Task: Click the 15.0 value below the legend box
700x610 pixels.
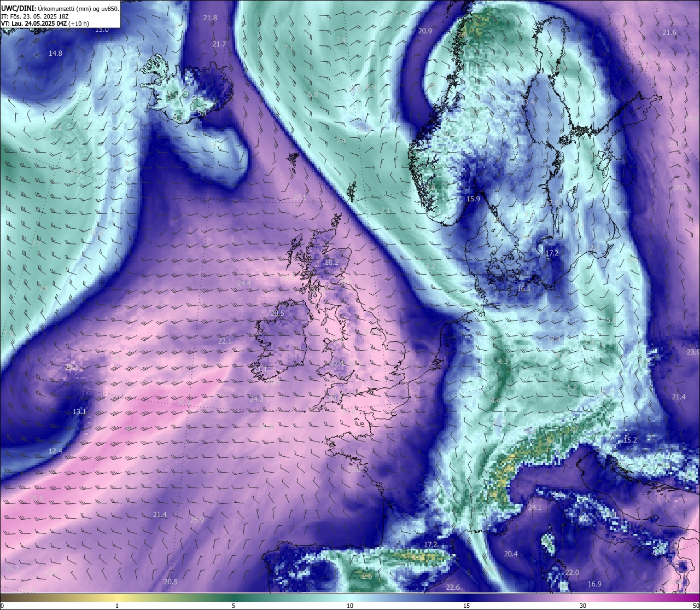Action: (102, 30)
